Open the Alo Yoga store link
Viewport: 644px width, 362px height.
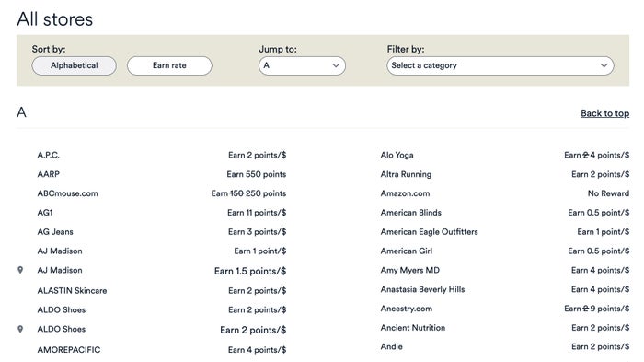point(397,155)
